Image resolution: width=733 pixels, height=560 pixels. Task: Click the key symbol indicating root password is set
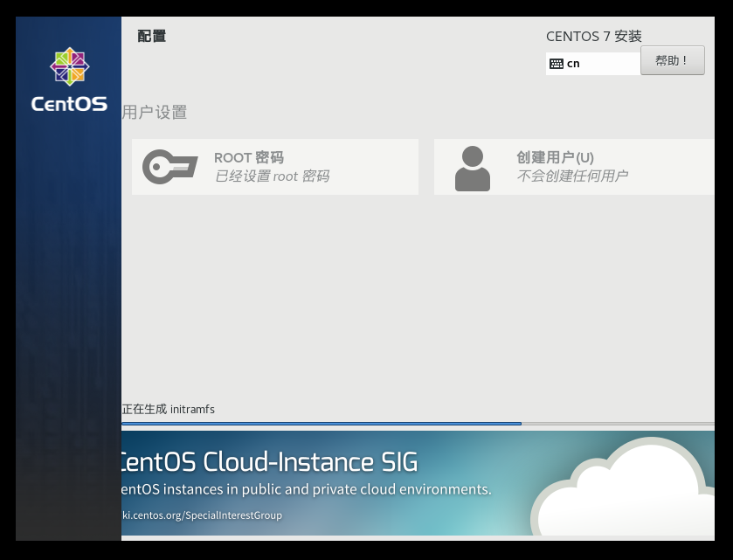pos(169,165)
